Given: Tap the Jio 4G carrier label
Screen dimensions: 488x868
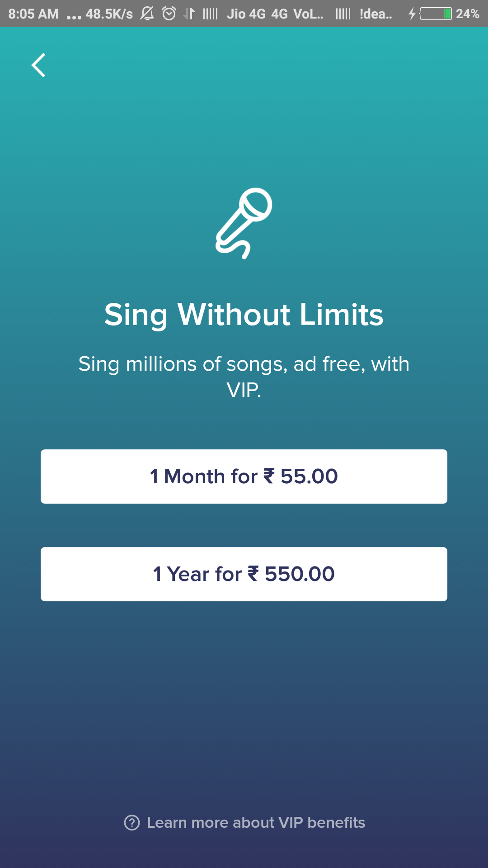Looking at the screenshot, I should [246, 14].
